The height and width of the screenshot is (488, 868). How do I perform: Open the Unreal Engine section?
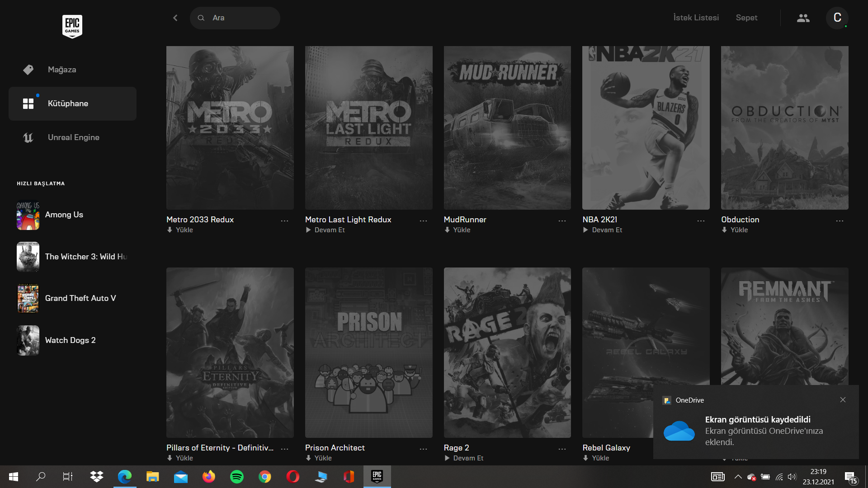pos(73,137)
